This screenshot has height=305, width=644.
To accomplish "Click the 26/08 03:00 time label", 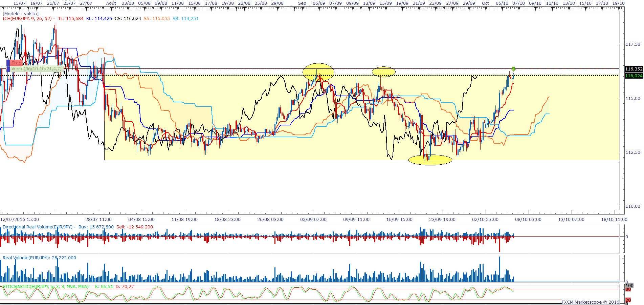I will pos(270,220).
